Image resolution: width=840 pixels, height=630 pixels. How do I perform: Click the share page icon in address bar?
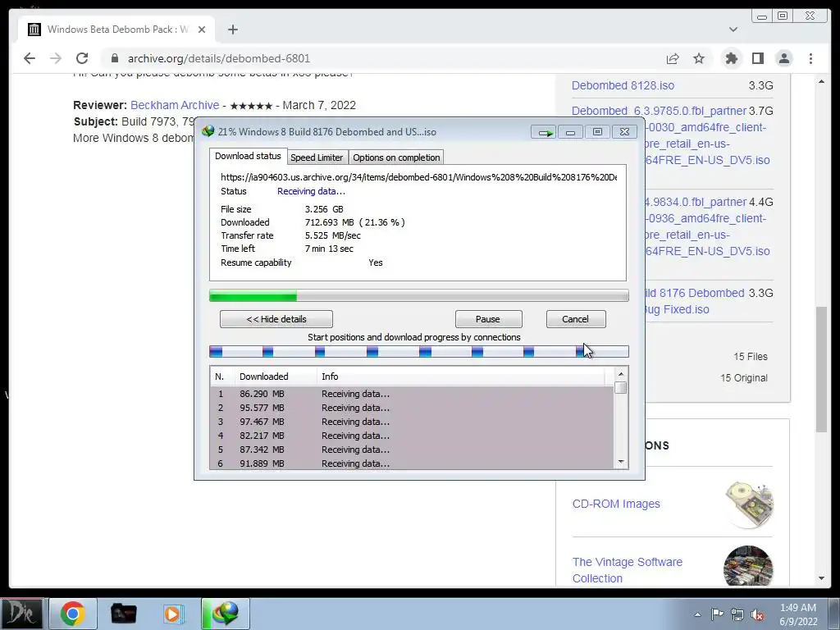(x=673, y=58)
